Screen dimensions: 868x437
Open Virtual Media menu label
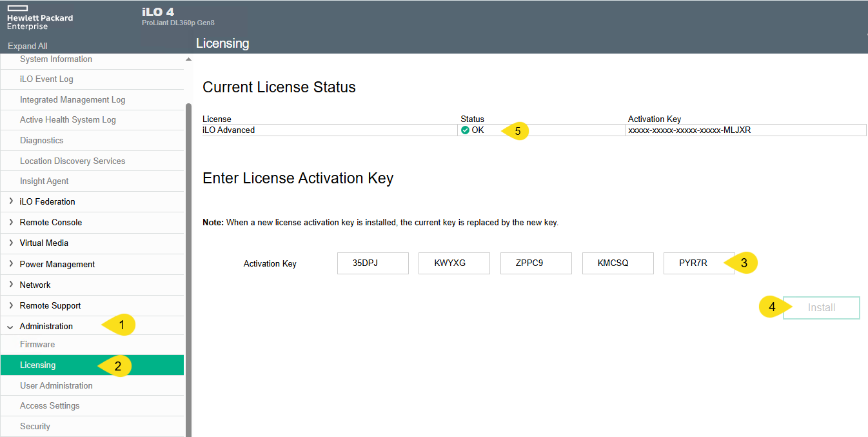(44, 243)
